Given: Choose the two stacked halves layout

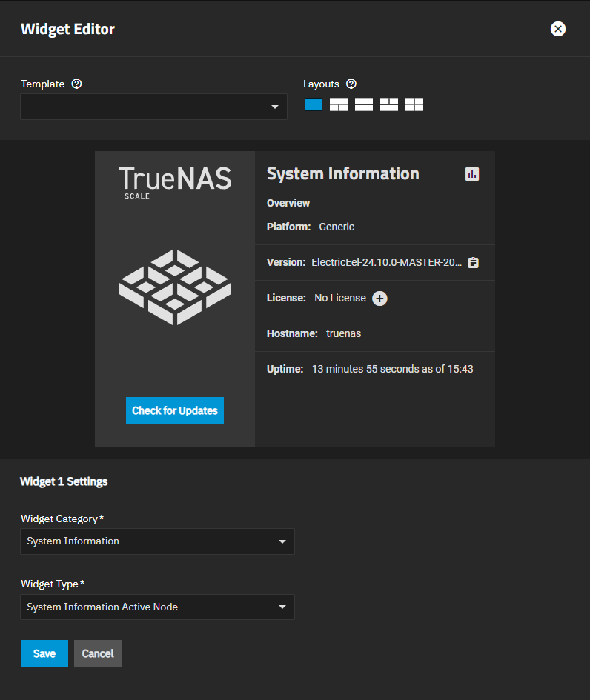Looking at the screenshot, I should tap(364, 104).
